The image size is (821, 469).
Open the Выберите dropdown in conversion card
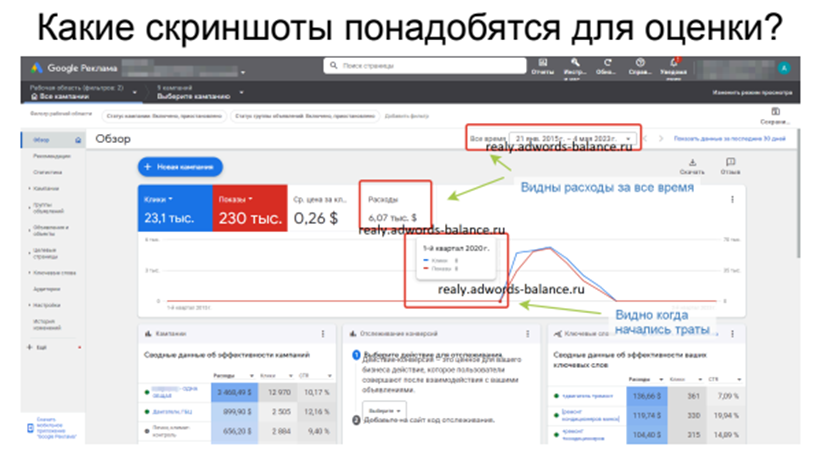[384, 411]
